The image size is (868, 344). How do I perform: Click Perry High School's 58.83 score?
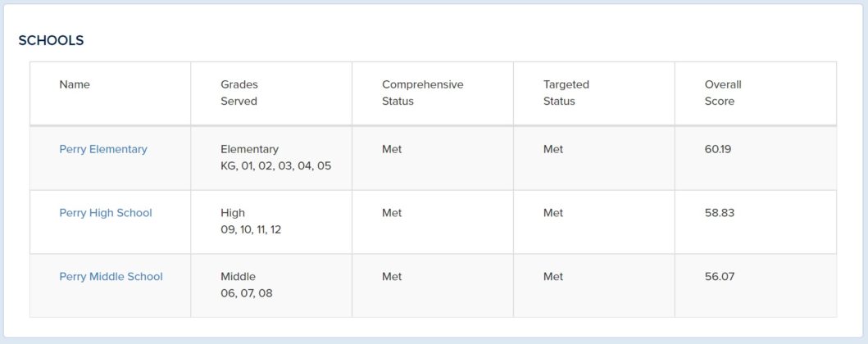719,213
